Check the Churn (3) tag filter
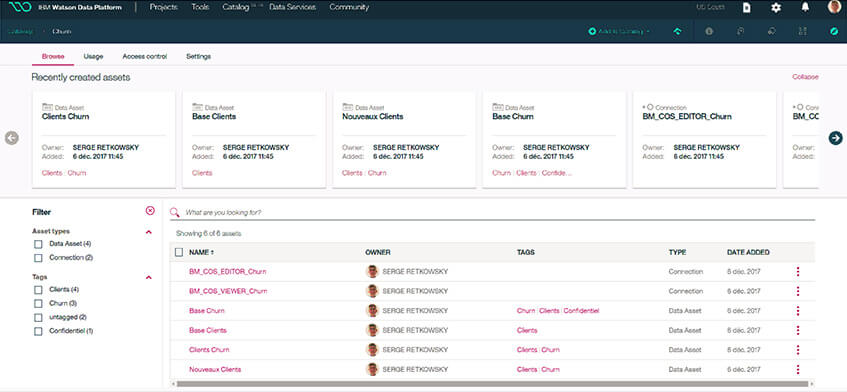The image size is (847, 392). 38,303
